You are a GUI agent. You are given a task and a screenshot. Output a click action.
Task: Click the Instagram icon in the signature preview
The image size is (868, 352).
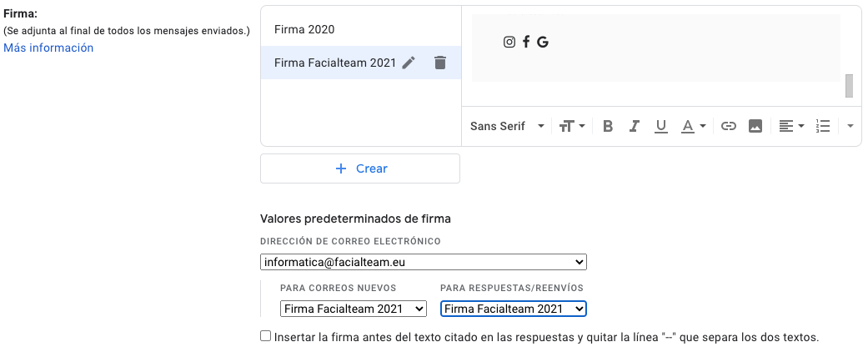tap(509, 42)
